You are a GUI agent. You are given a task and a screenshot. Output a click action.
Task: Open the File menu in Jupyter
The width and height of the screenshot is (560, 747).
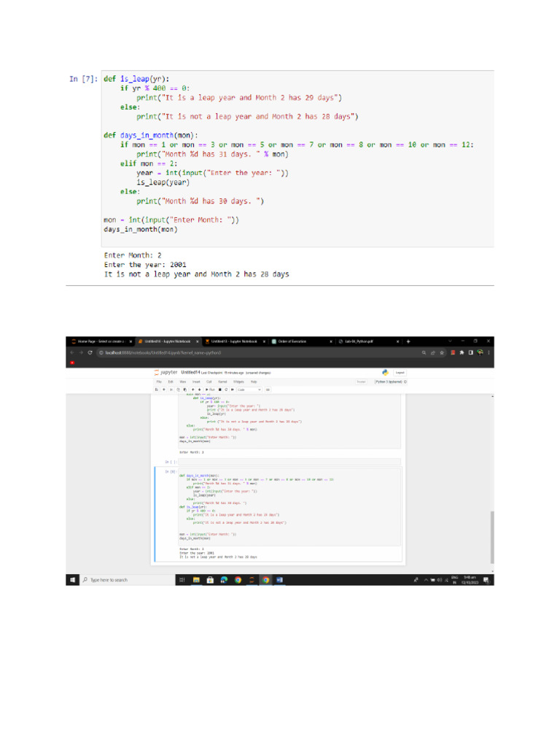point(159,382)
